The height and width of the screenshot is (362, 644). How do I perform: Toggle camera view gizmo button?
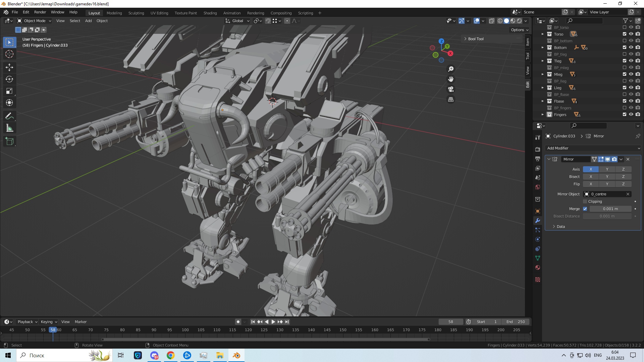(x=451, y=89)
